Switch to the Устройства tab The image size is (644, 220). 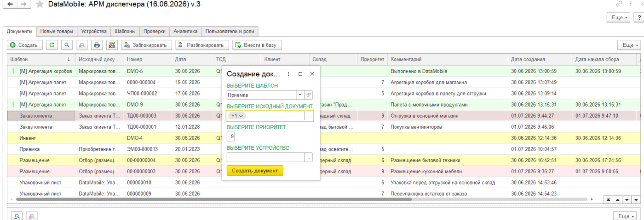[94, 31]
